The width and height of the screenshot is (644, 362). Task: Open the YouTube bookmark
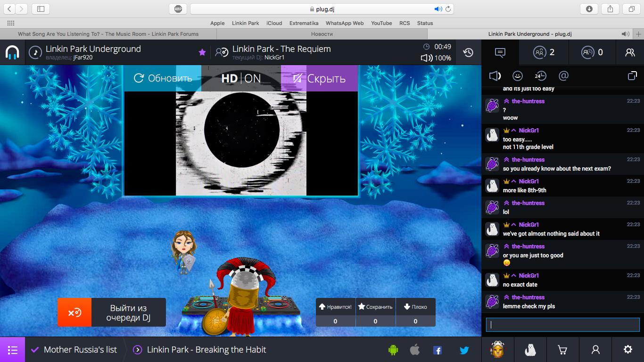(x=381, y=23)
